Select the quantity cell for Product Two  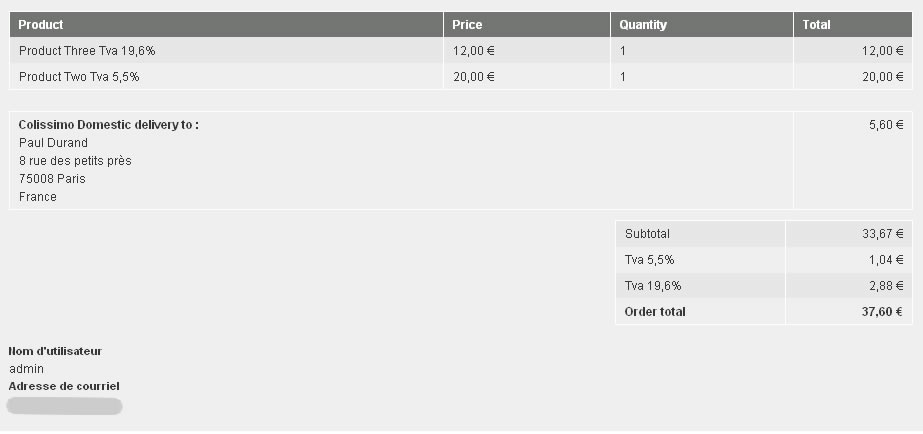tap(623, 76)
